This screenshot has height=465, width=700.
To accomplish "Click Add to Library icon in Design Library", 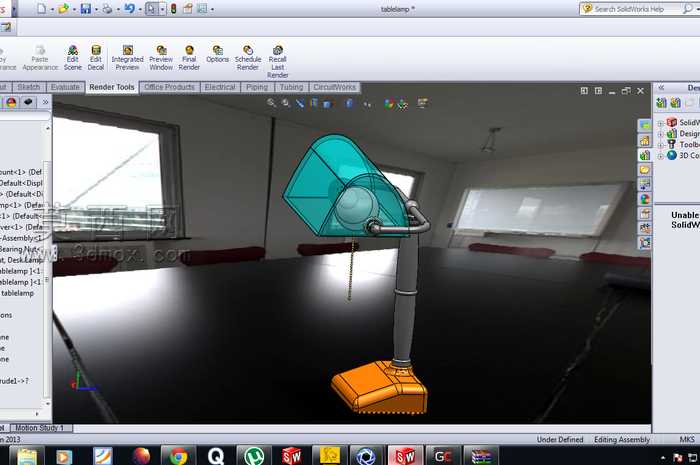I will point(661,103).
